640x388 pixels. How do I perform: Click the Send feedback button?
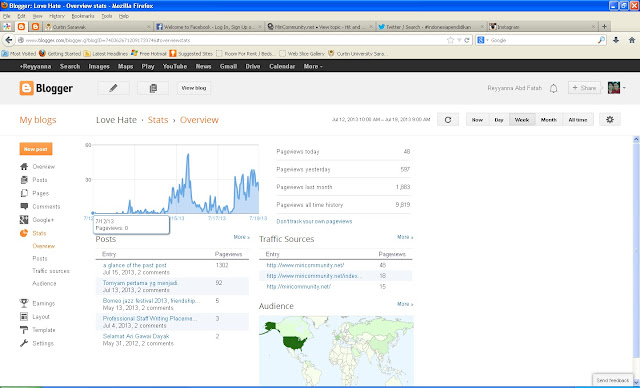click(x=612, y=380)
